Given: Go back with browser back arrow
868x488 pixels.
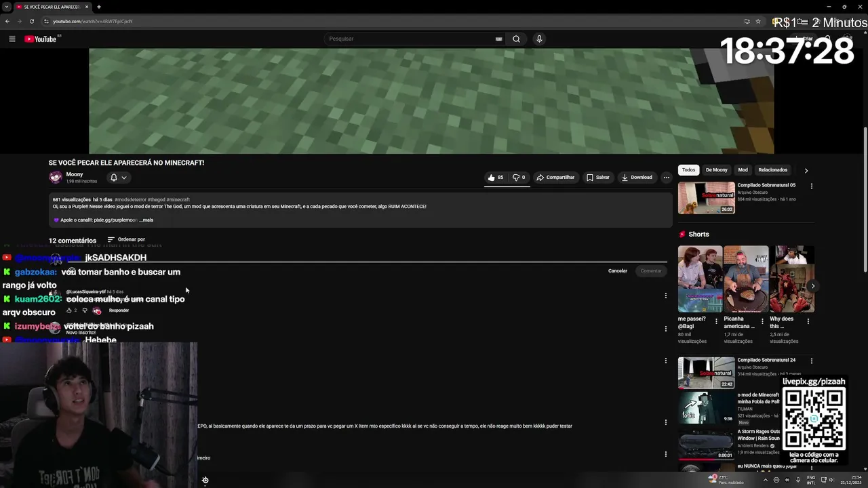Looking at the screenshot, I should 7,21.
